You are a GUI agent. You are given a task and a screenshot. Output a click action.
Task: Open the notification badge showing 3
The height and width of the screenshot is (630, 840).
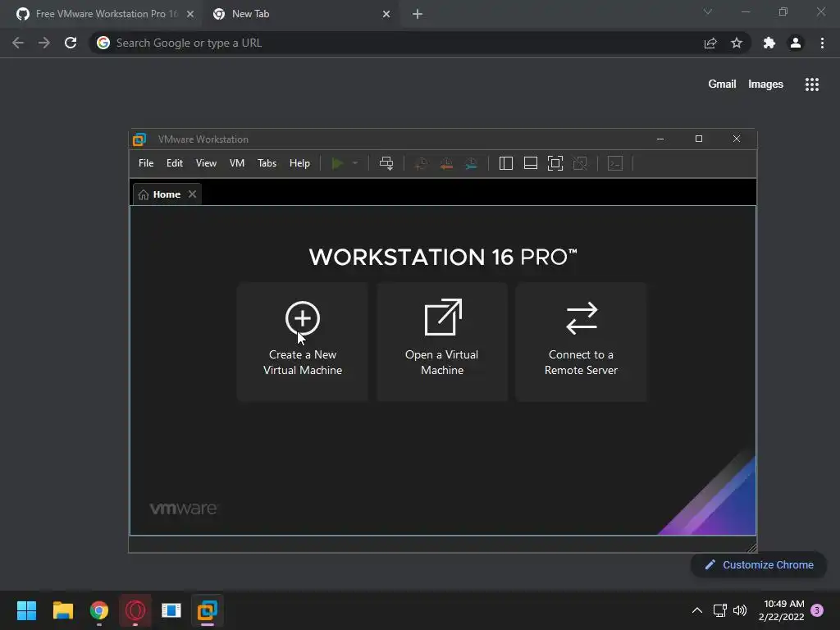pos(817,610)
